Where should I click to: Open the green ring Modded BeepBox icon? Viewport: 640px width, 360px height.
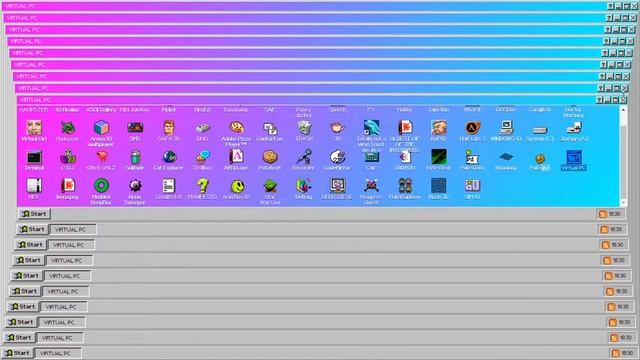101,186
